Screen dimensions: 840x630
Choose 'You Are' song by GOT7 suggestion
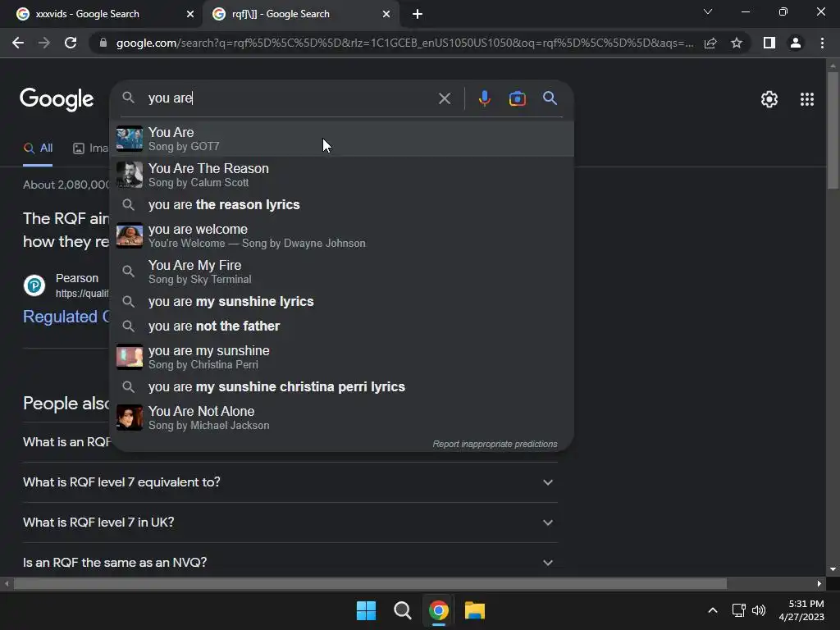click(342, 139)
